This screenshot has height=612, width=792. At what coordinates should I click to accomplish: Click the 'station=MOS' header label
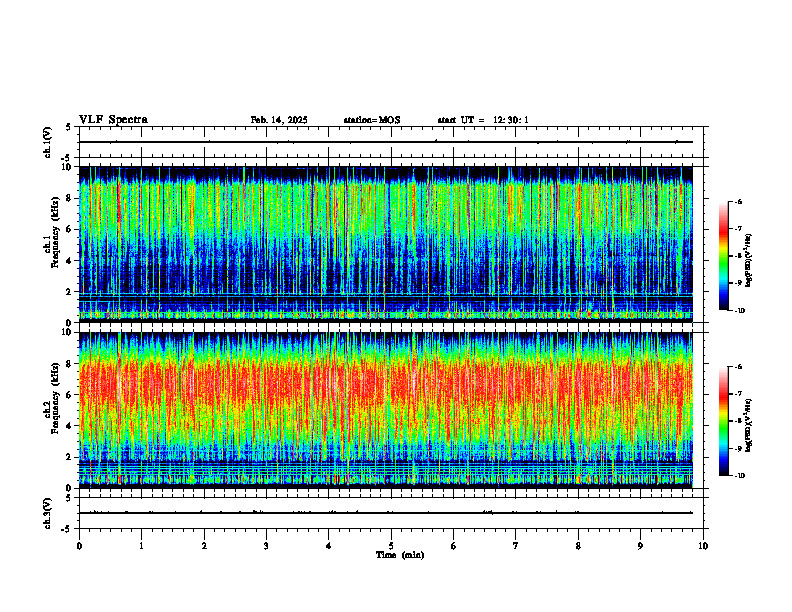coord(372,120)
